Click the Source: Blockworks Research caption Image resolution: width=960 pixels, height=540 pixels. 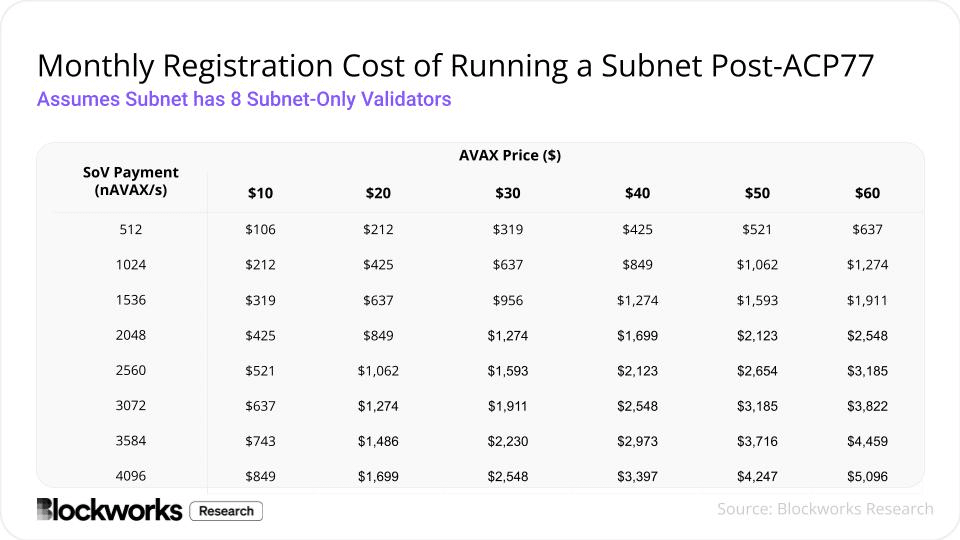pyautogui.click(x=825, y=509)
